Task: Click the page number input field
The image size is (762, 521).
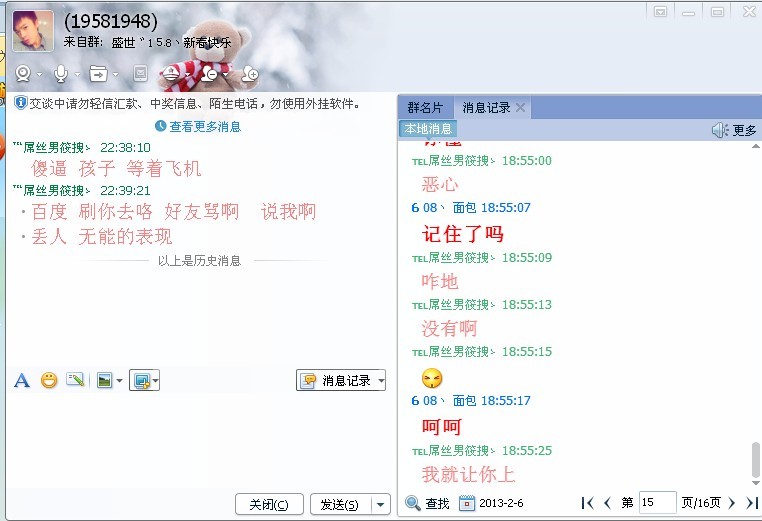Action: 657,503
